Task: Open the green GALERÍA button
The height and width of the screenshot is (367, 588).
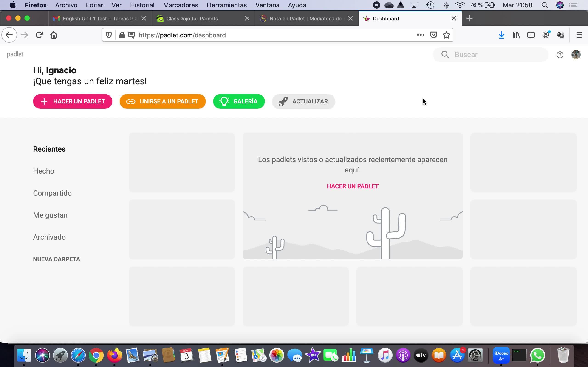Action: [x=239, y=101]
